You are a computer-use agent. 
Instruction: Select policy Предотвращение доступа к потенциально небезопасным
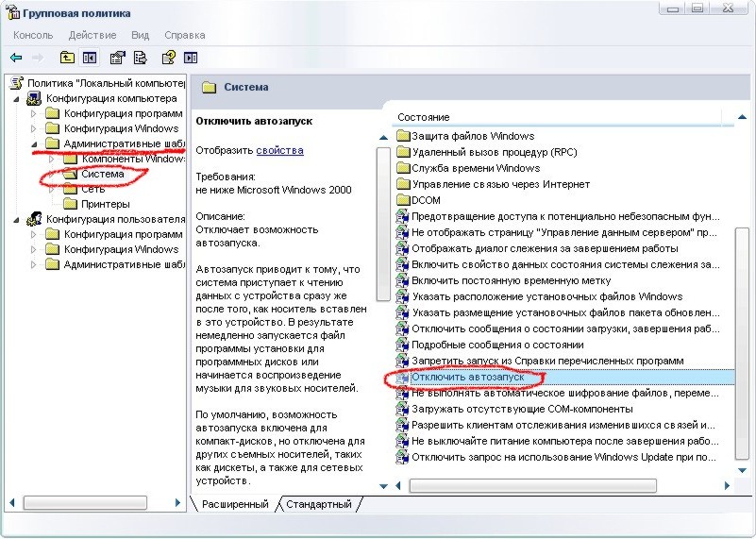pyautogui.click(x=558, y=216)
